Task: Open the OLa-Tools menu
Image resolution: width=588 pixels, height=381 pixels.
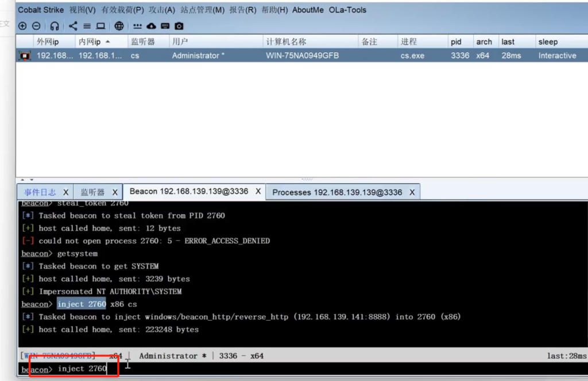Action: click(x=347, y=10)
